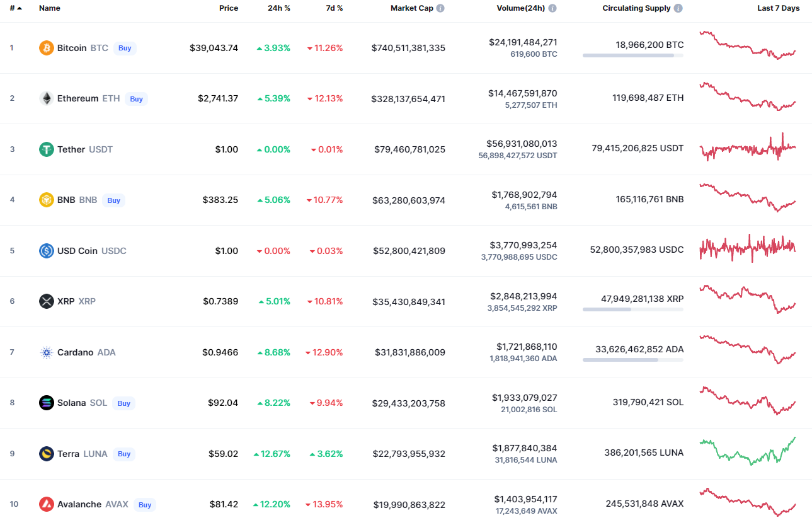Open the Volume(24h) info icon

(552, 8)
